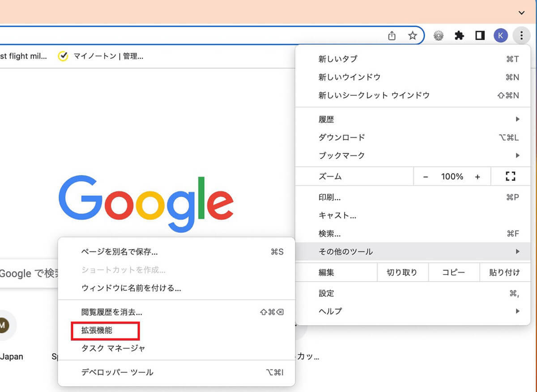
Task: Open デベロッパー ツール in submenu
Action: (176, 372)
